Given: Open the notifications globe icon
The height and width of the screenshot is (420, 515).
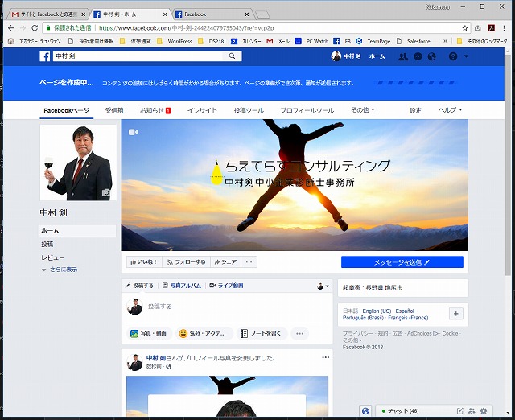Looking at the screenshot, I should [432, 56].
